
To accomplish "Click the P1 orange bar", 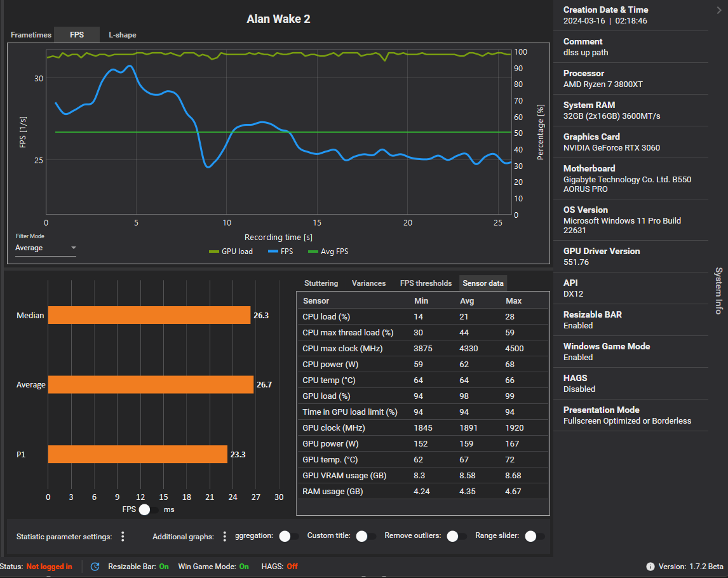I will click(x=138, y=454).
